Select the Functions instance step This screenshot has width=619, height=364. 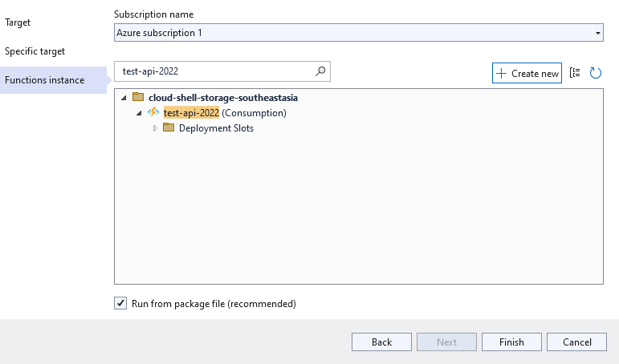click(53, 80)
